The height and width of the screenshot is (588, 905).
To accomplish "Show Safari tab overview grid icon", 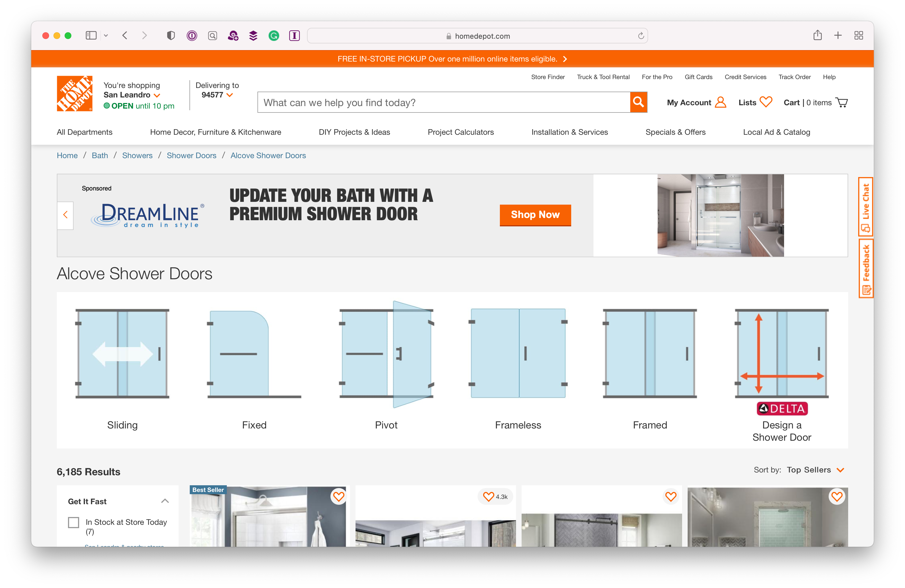I will [x=858, y=36].
